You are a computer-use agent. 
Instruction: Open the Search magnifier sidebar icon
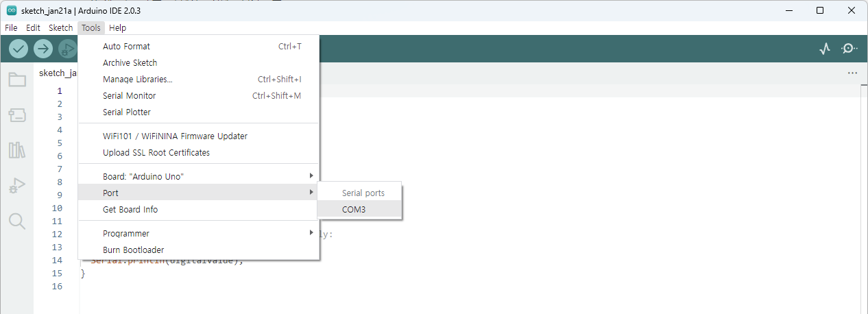coord(17,221)
